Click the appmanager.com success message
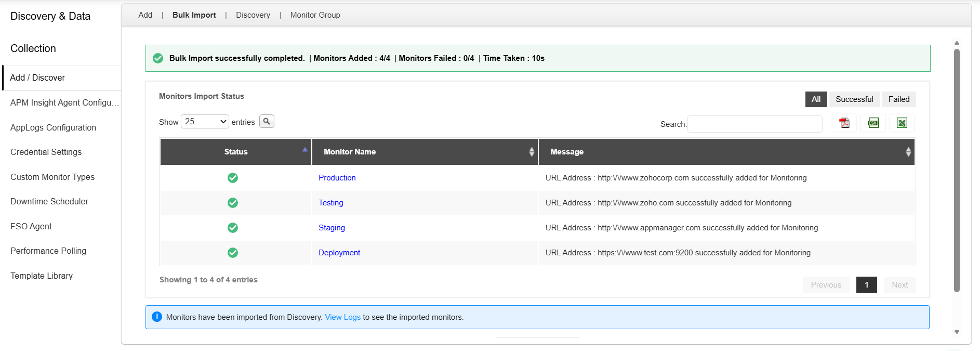This screenshot has width=980, height=351. pos(682,228)
